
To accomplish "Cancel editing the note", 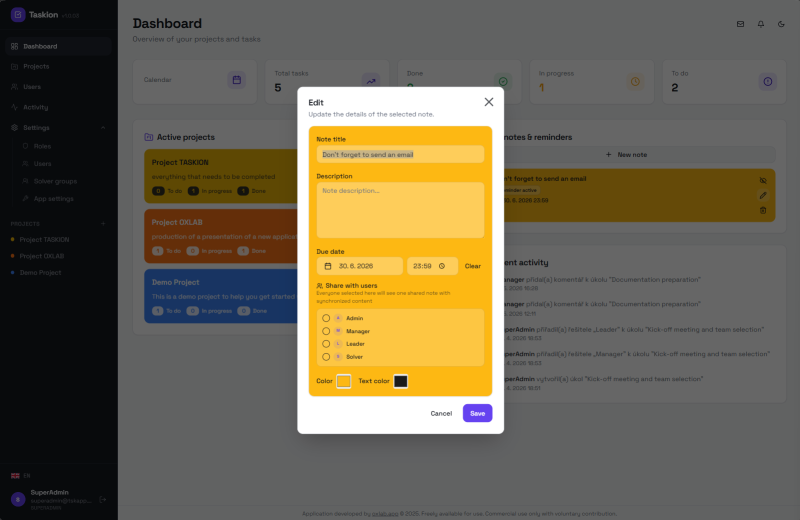I will click(x=441, y=413).
